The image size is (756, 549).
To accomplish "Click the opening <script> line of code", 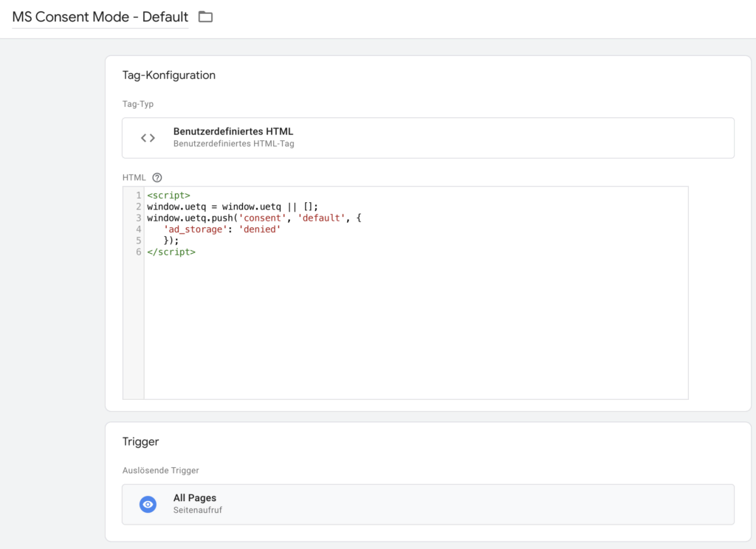I will click(x=169, y=196).
